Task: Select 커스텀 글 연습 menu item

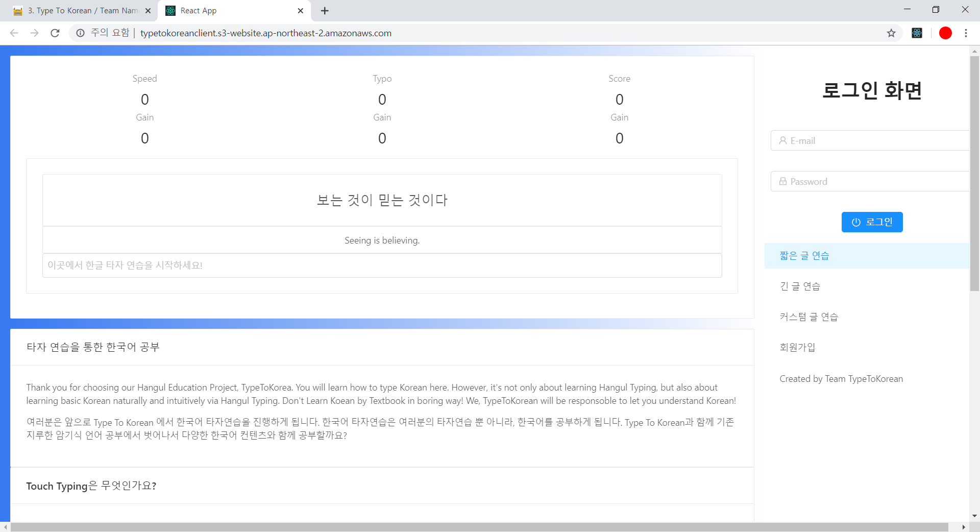Action: pos(867,317)
